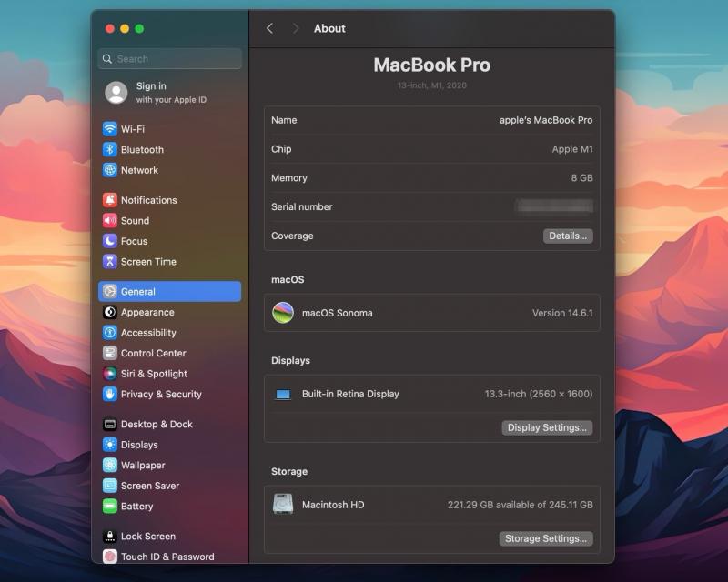Screen dimensions: 728x582
Task: Click the Control Center icon
Action: [110, 353]
